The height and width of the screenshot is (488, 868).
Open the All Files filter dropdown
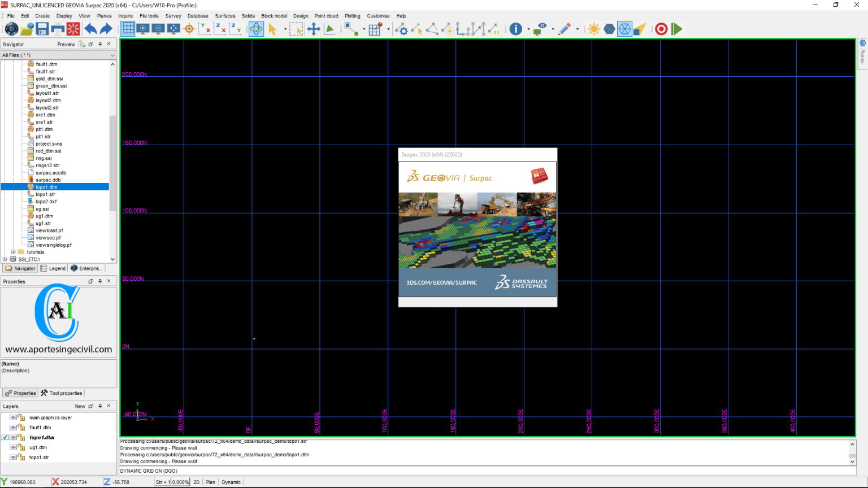coord(111,55)
